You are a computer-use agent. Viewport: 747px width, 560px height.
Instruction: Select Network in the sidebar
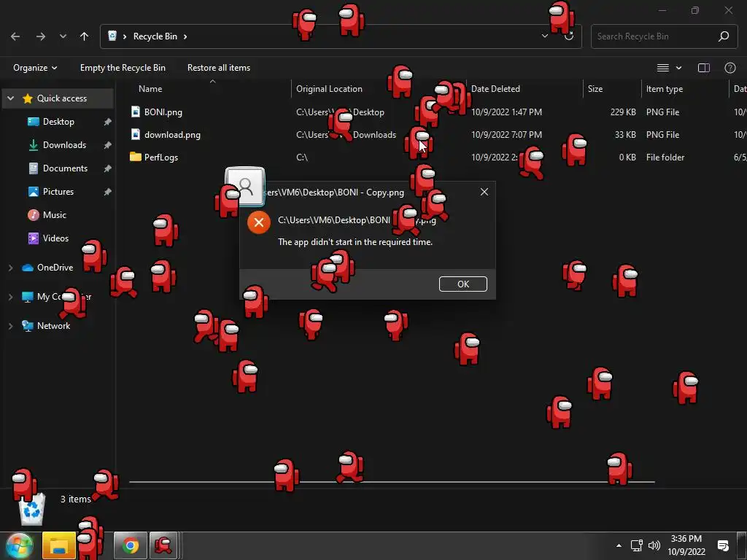pos(53,326)
